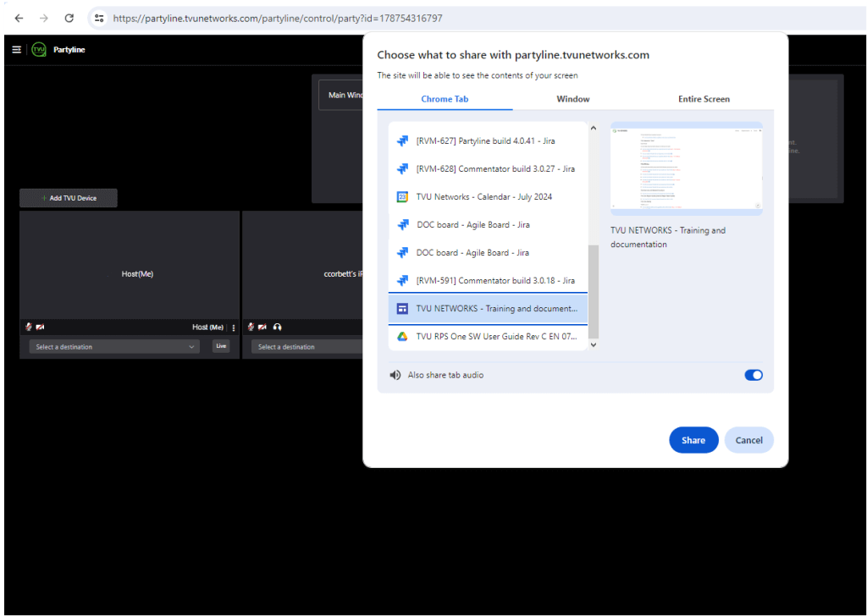The height and width of the screenshot is (616, 867).
Task: Click Google Drive icon beside TVU RPS guide
Action: 402,337
